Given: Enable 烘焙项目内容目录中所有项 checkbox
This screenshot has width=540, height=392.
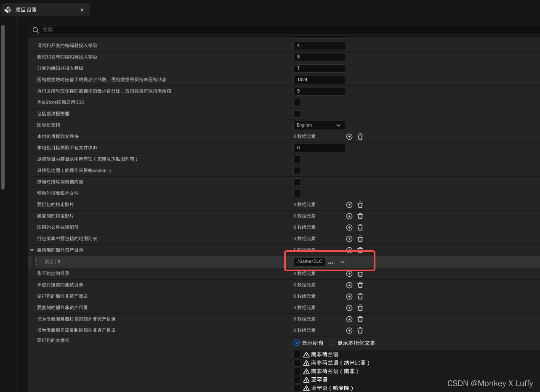Looking at the screenshot, I should pos(297,159).
